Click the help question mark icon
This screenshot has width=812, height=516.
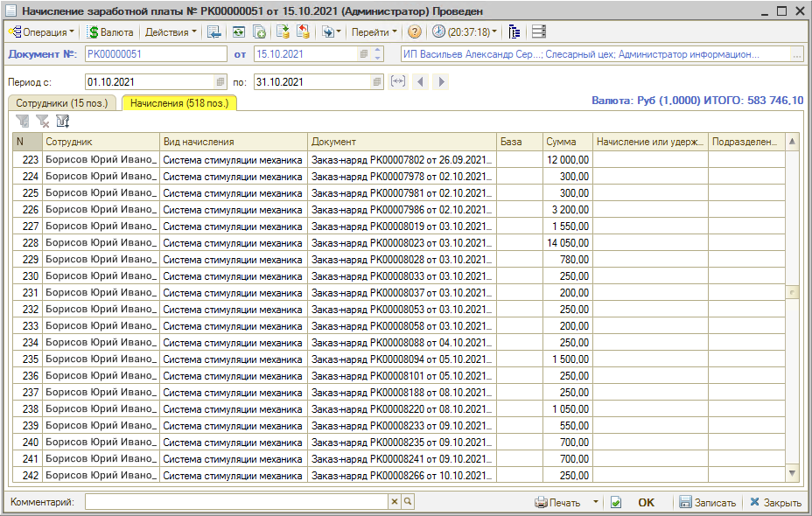[x=415, y=32]
